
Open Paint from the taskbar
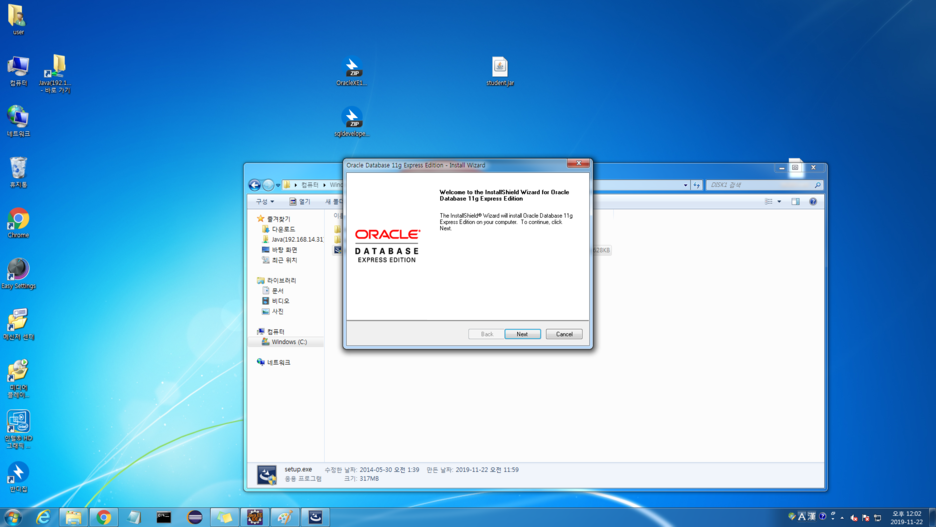[285, 517]
